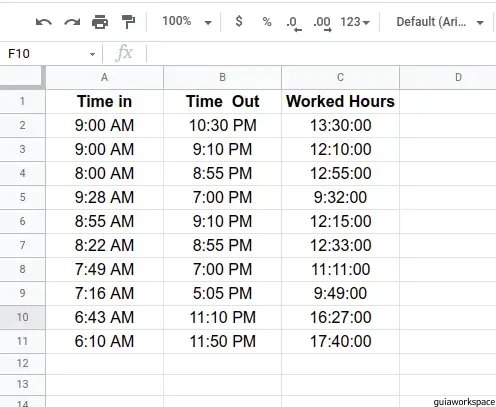Select column C header
Viewport: 496px width, 407px height.
click(340, 78)
